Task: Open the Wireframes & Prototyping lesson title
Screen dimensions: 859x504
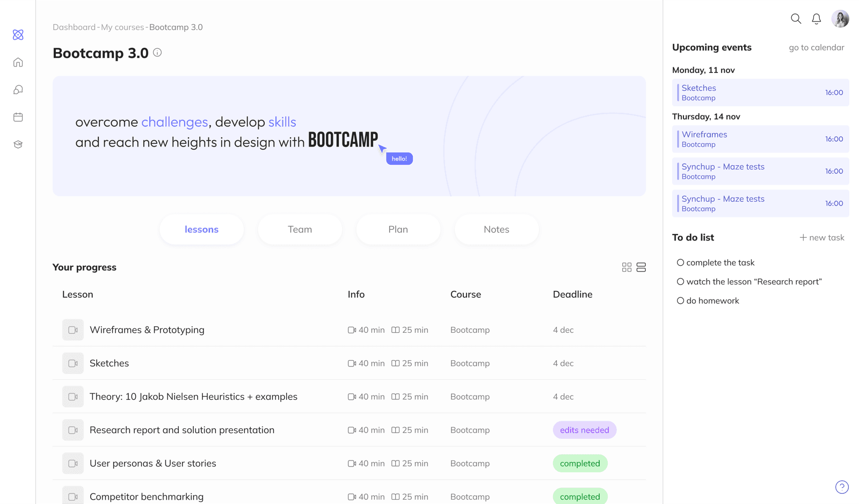Action: (147, 330)
